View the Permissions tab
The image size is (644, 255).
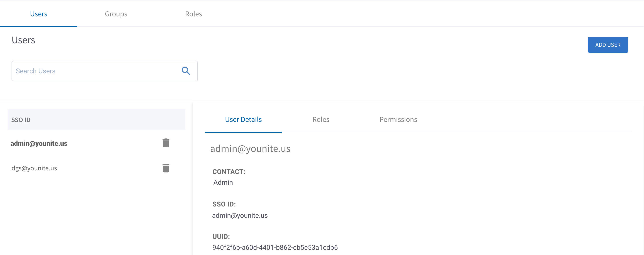(x=398, y=119)
